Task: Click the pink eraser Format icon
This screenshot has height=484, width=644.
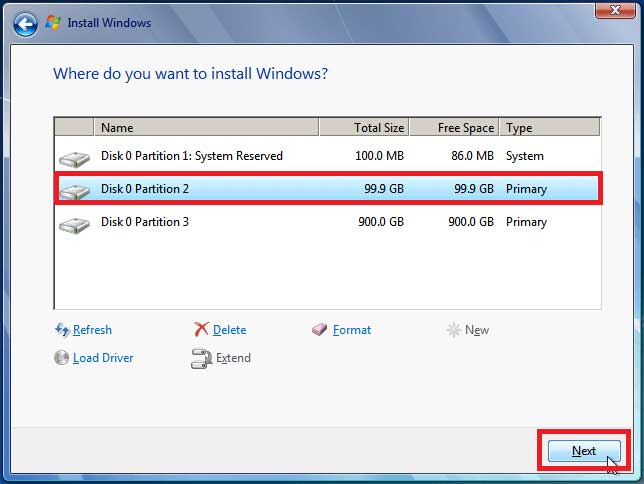Action: coord(320,330)
